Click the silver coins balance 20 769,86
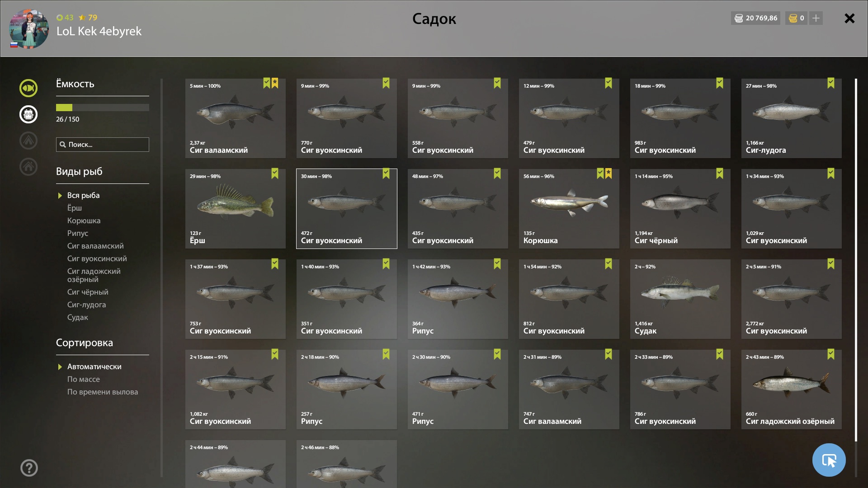This screenshot has width=868, height=488. tap(755, 18)
